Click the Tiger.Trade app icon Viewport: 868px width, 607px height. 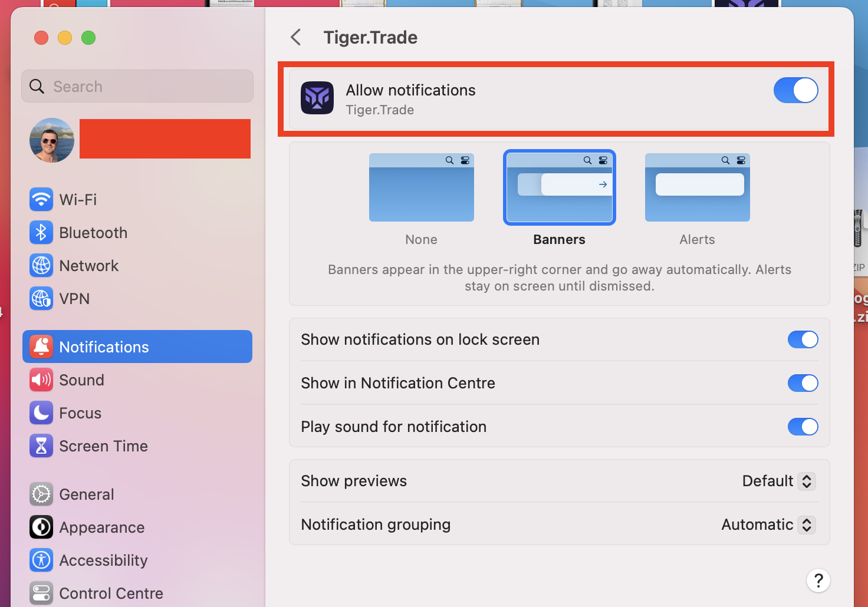tap(317, 98)
